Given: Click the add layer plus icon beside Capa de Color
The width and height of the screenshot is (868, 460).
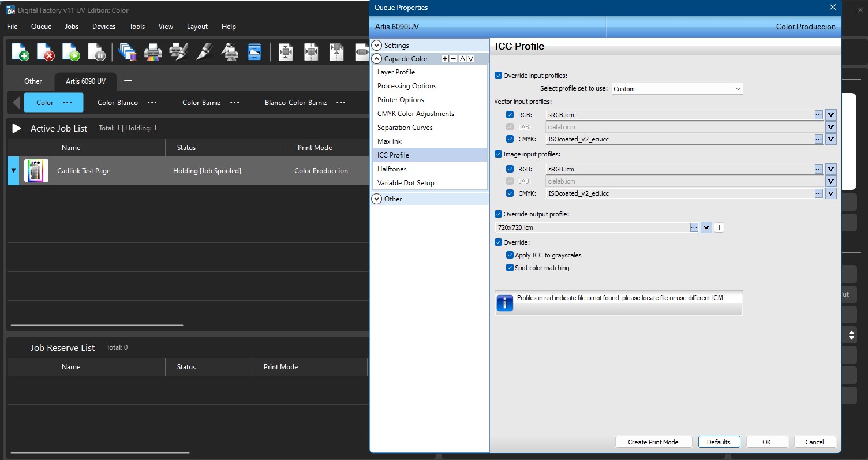Looking at the screenshot, I should pyautogui.click(x=445, y=59).
